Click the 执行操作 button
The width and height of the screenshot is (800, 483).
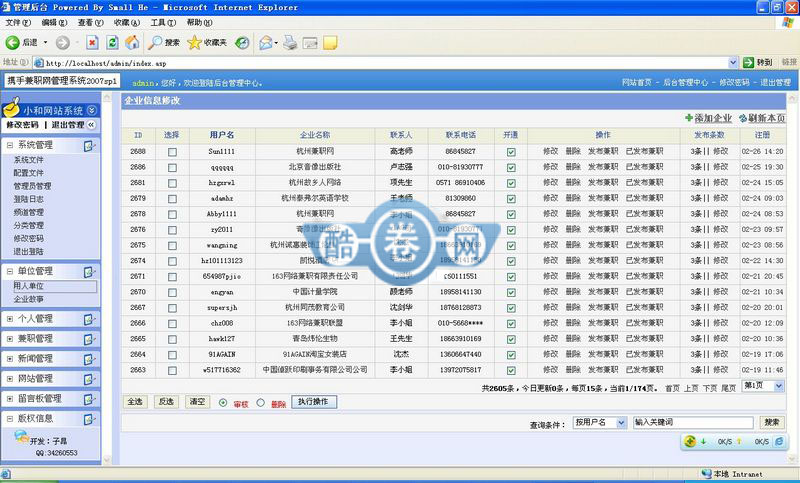(314, 402)
